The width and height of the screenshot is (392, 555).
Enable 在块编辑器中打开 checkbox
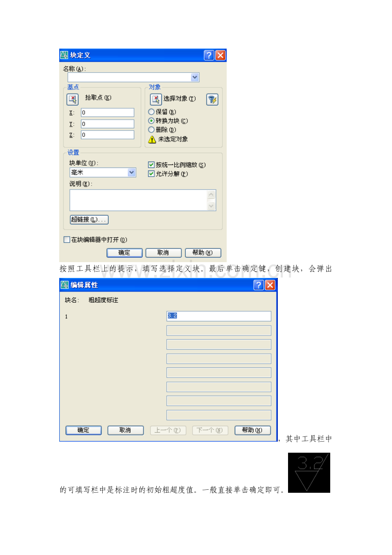click(x=66, y=240)
